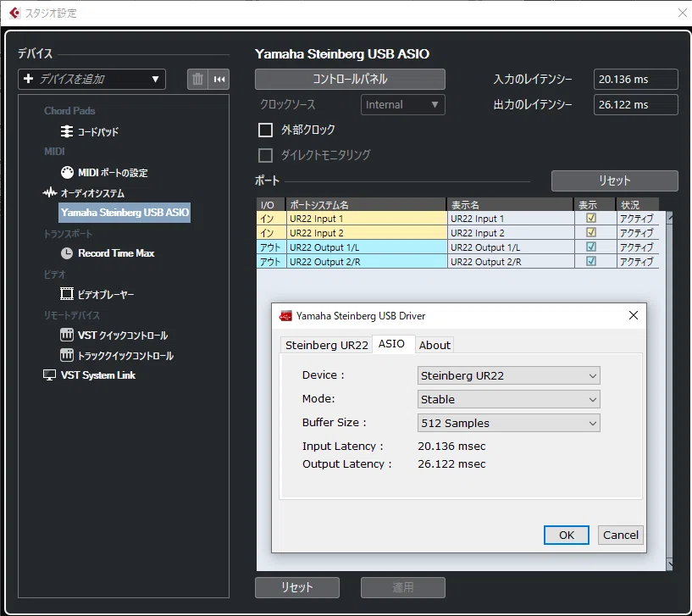This screenshot has height=616, width=692.
Task: Open the Buffer Size 512 Samples dropdown
Action: [x=508, y=423]
